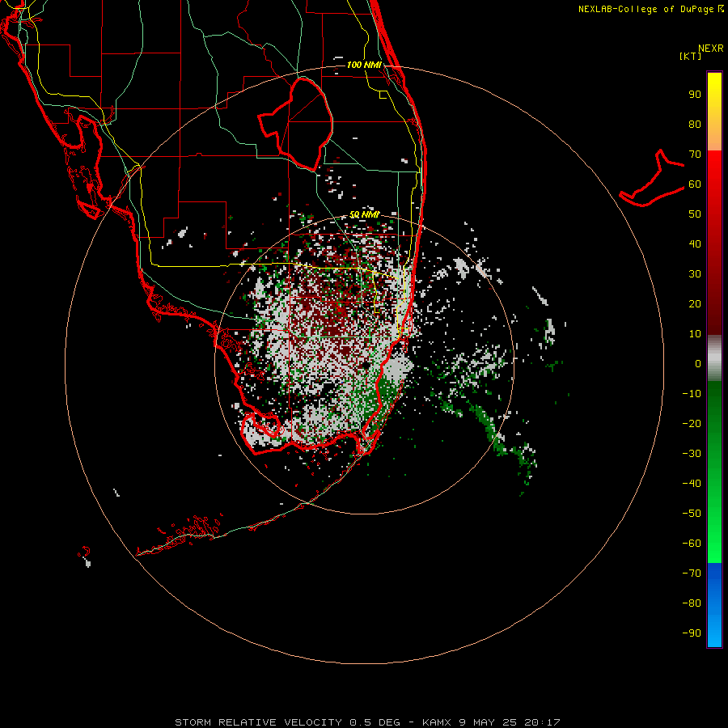
Task: Pick the blue bottom segment of the color bar
Action: point(714,605)
